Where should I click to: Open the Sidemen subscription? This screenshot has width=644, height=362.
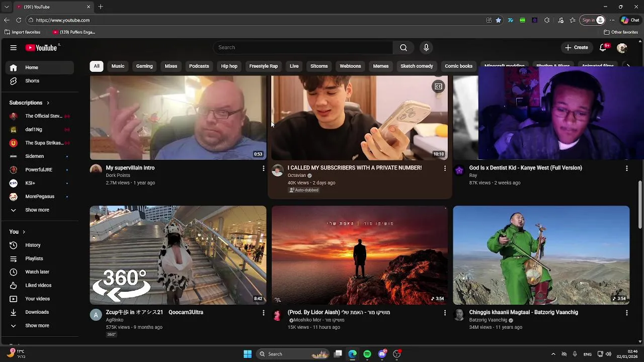[x=40, y=156]
